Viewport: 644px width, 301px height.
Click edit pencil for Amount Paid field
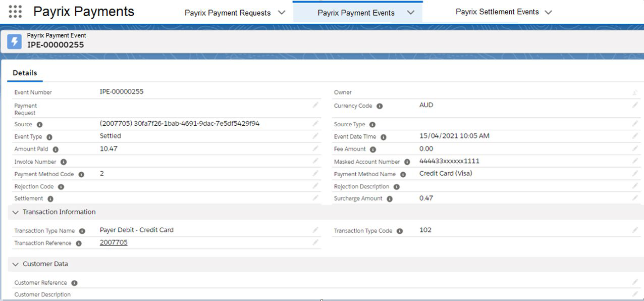coord(315,148)
